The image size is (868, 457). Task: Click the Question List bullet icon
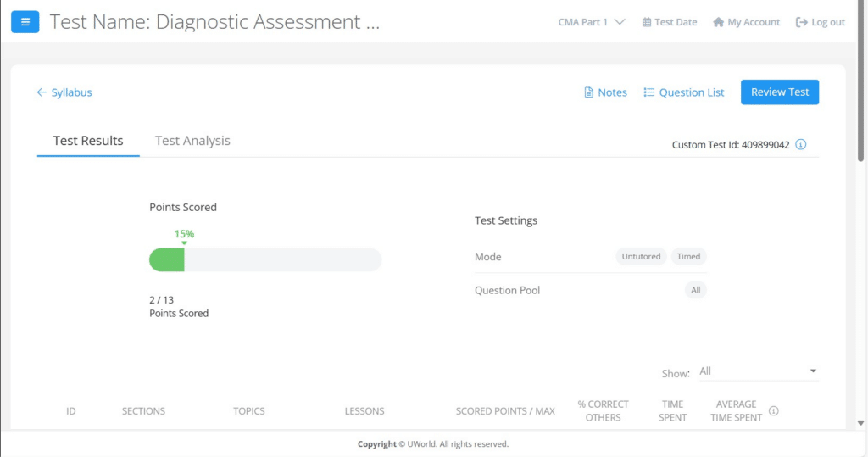click(648, 92)
